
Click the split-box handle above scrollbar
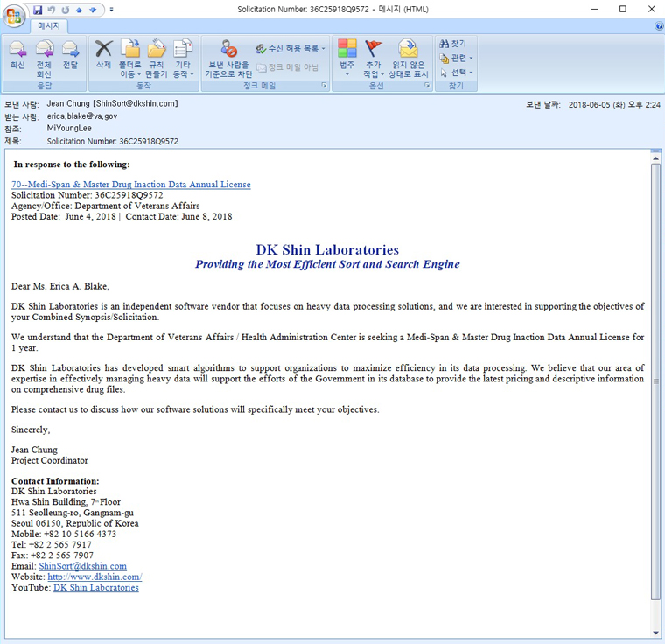[x=656, y=151]
